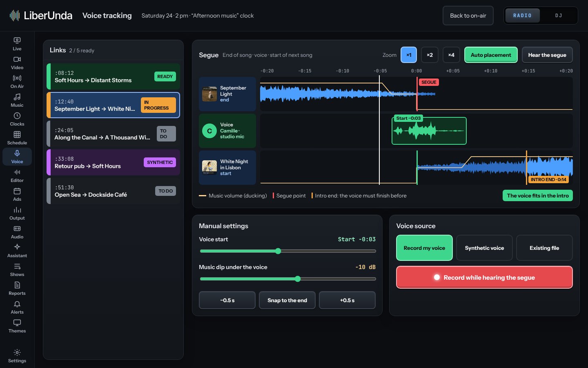588x368 pixels.
Task: Choose Record my voice source
Action: [x=424, y=248]
